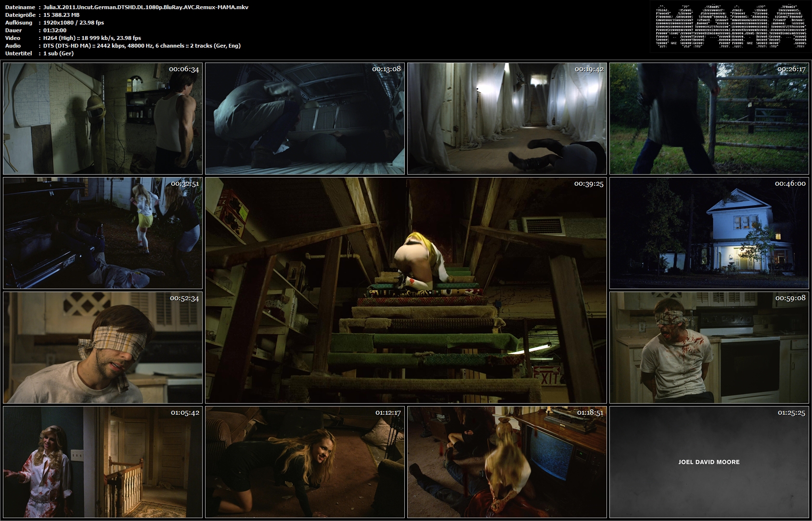Select the Video label
The height and width of the screenshot is (521, 812).
(x=13, y=38)
